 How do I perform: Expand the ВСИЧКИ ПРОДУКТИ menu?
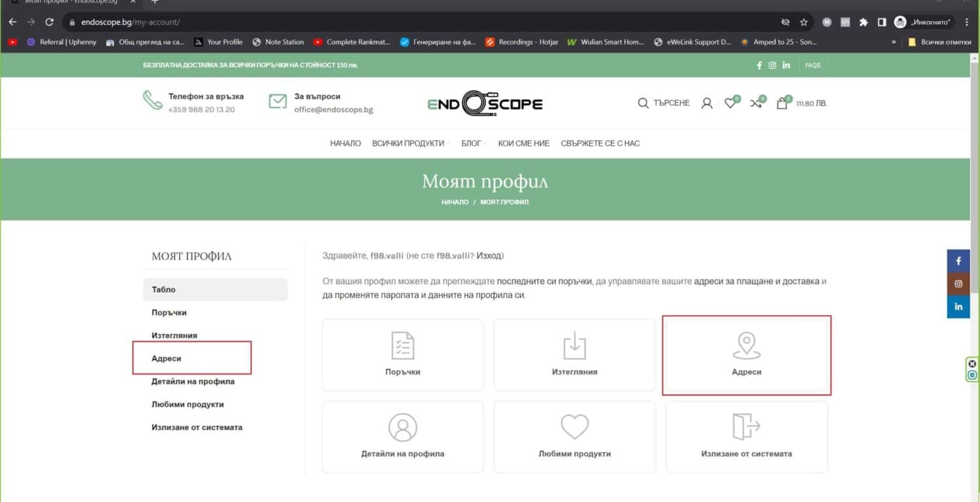pos(410,143)
